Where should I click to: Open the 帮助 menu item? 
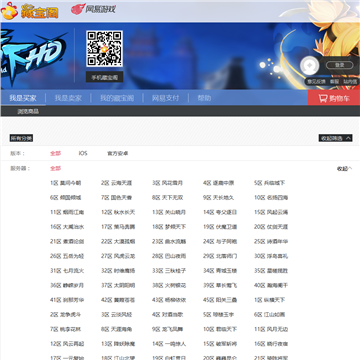[x=204, y=98]
